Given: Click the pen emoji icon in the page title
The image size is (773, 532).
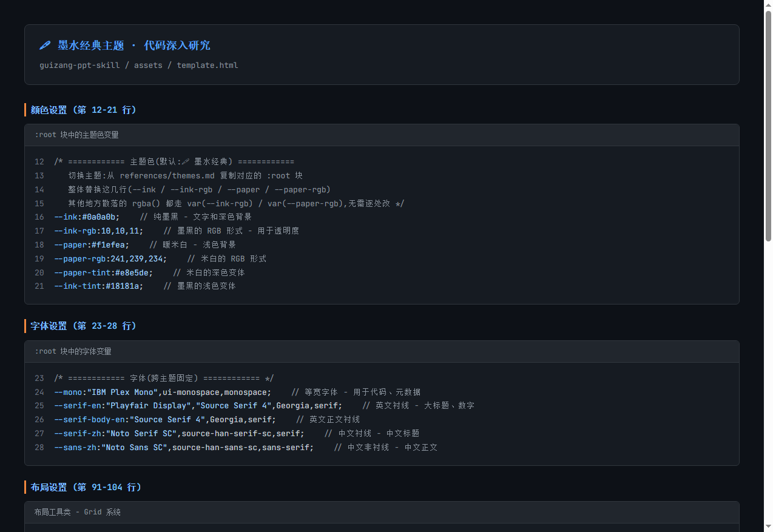Looking at the screenshot, I should pyautogui.click(x=44, y=45).
